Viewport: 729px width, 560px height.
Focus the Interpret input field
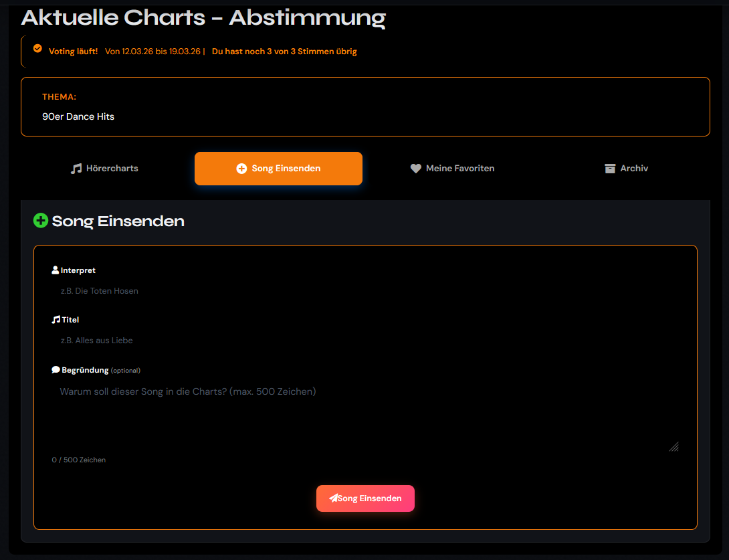[x=364, y=291]
